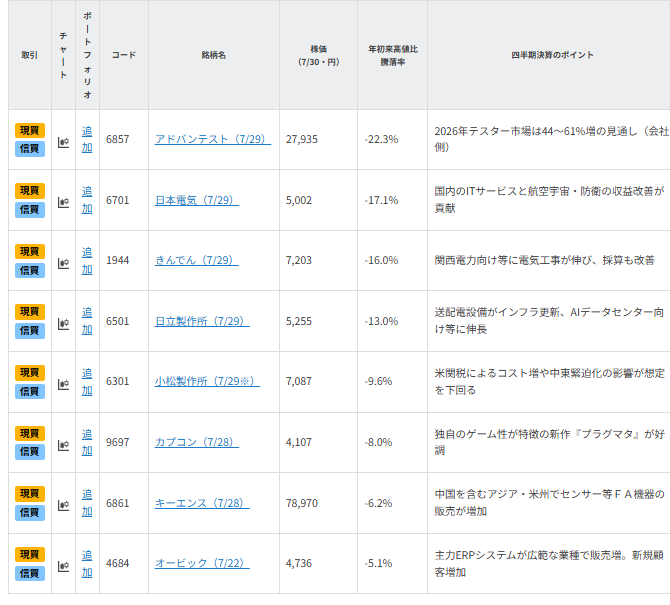
Task: Click 信買 button for オービック
Action: click(30, 573)
